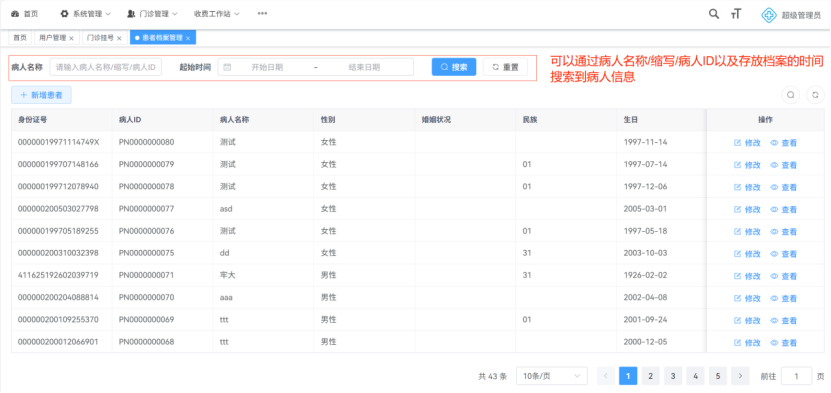
Task: View patient PN0000000068 via 查看
Action: tap(784, 343)
